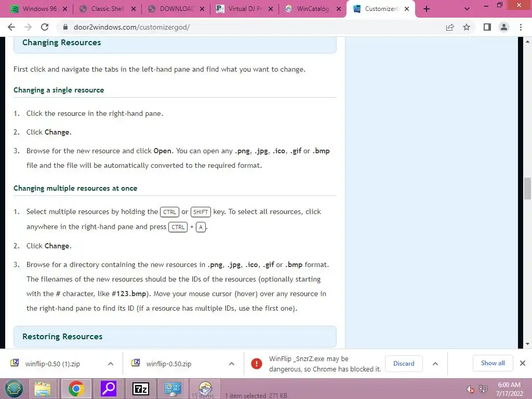532x399 pixels.
Task: Click the red blocked download warning icon
Action: [x=257, y=364]
